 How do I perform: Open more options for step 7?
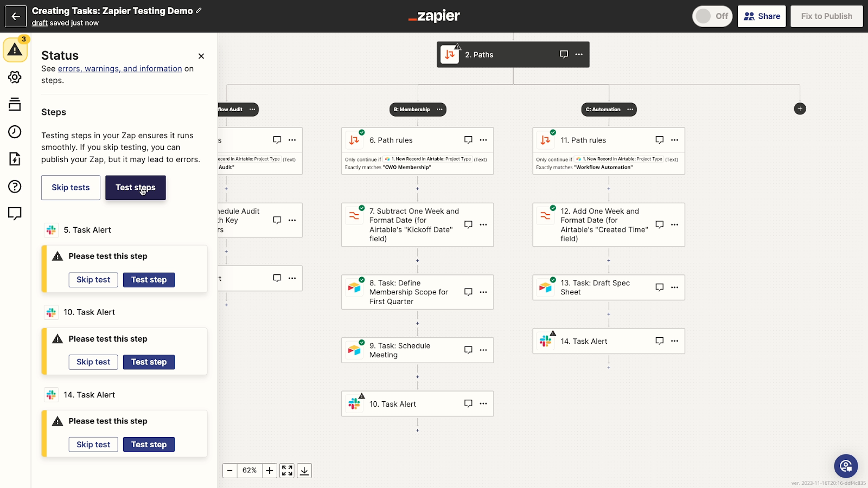(483, 224)
